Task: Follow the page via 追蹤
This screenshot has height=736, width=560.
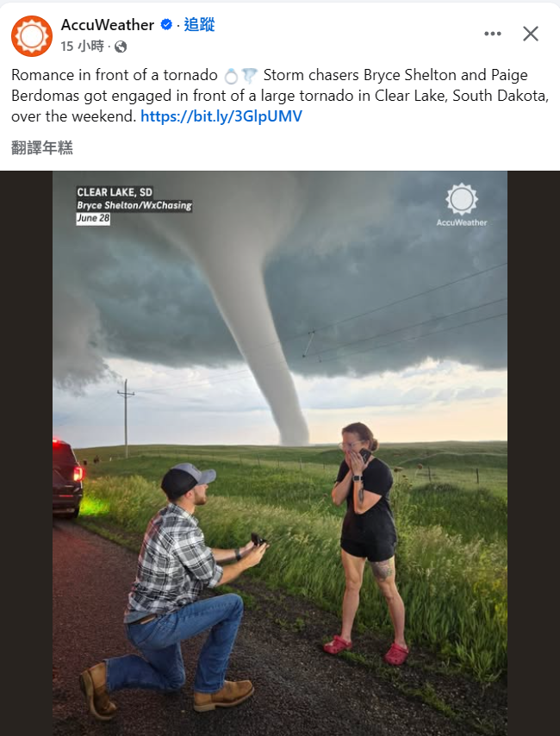Action: click(x=199, y=24)
